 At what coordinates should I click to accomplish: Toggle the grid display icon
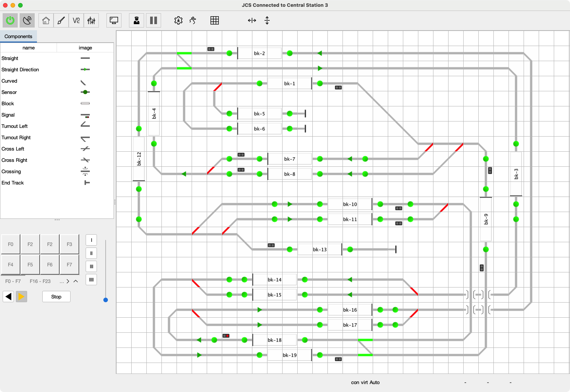(x=215, y=20)
